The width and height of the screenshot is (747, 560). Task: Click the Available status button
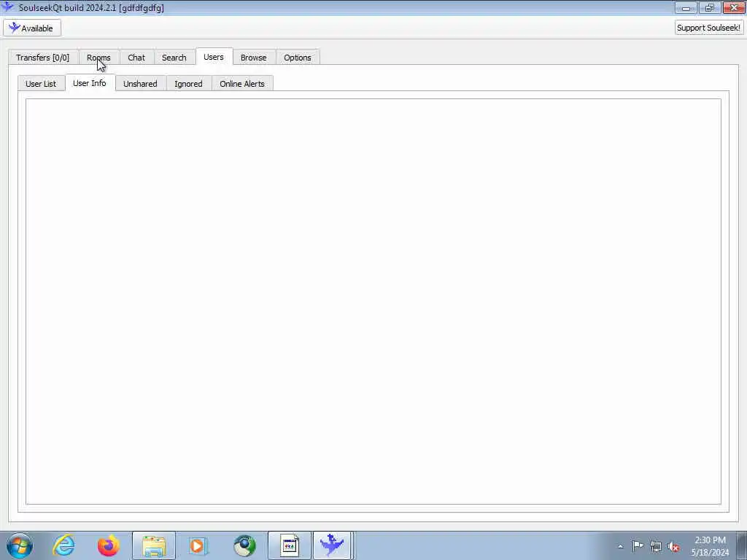(32, 28)
